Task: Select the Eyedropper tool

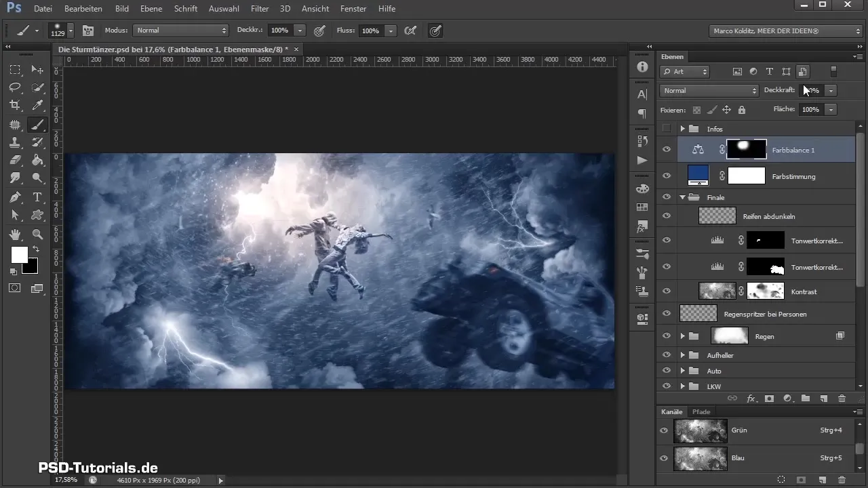Action: (x=38, y=105)
